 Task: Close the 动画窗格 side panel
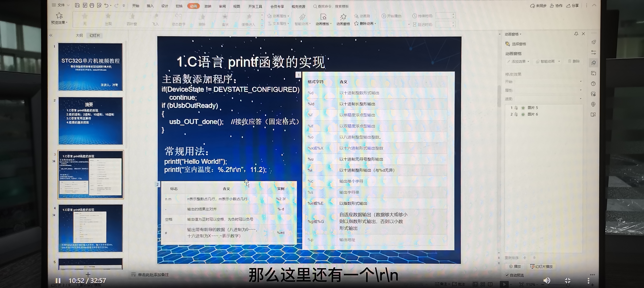point(583,34)
